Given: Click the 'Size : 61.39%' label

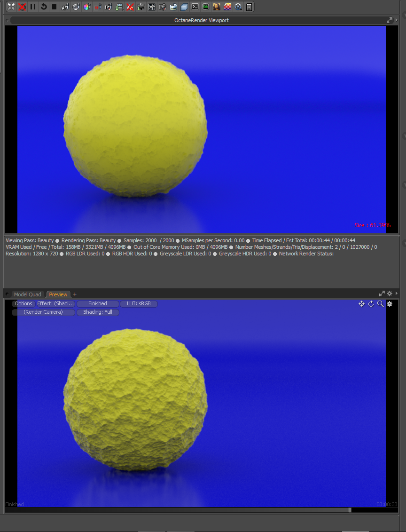Looking at the screenshot, I should 373,225.
